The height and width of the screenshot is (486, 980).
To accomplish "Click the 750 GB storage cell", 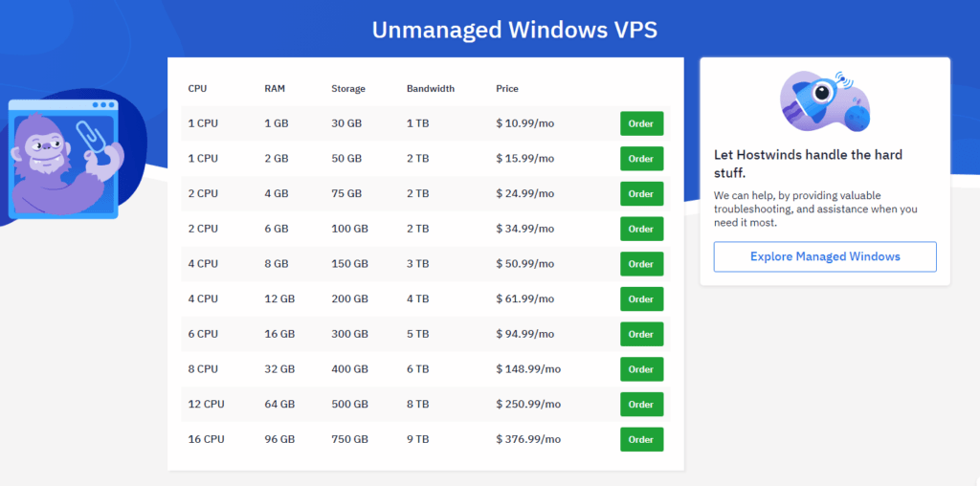I will point(349,439).
